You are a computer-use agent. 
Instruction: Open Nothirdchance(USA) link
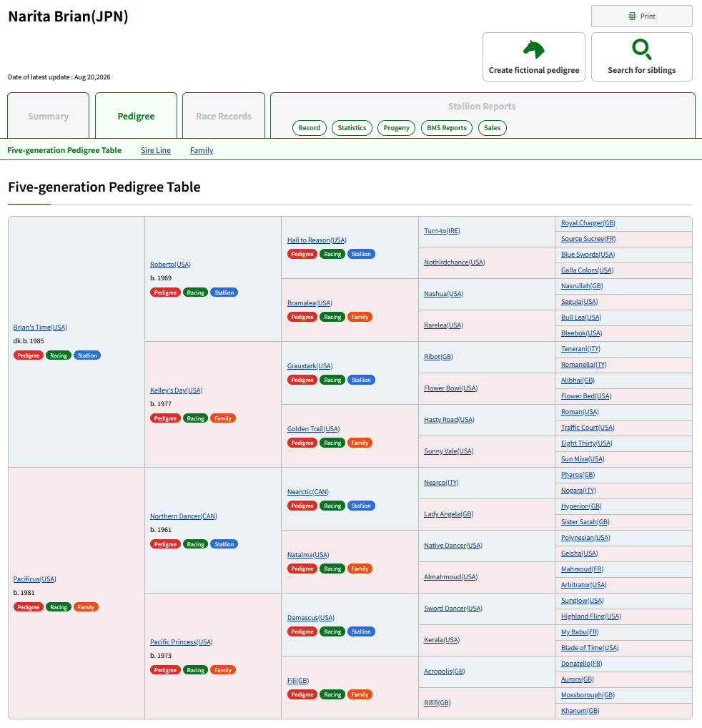454,262
